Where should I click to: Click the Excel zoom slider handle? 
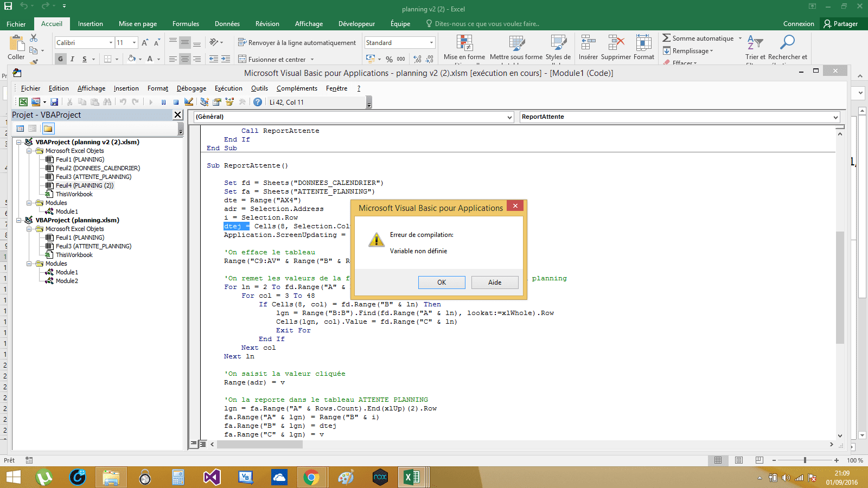805,460
